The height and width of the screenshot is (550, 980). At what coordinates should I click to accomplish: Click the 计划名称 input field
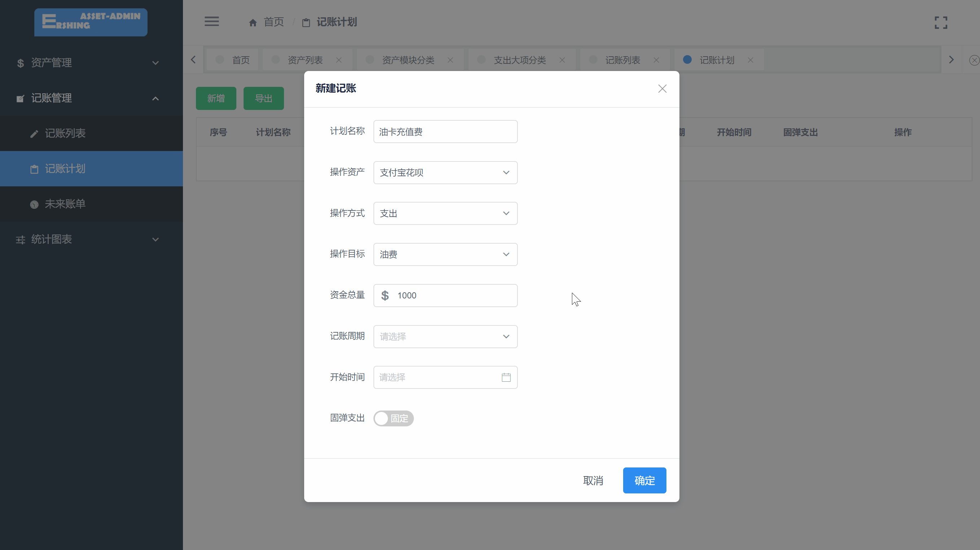(445, 132)
